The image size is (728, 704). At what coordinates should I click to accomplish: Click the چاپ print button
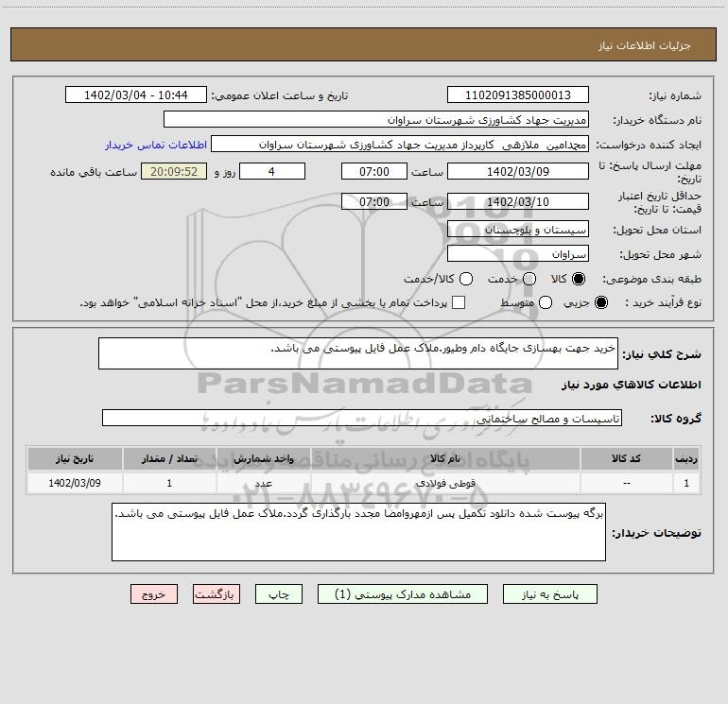[279, 594]
